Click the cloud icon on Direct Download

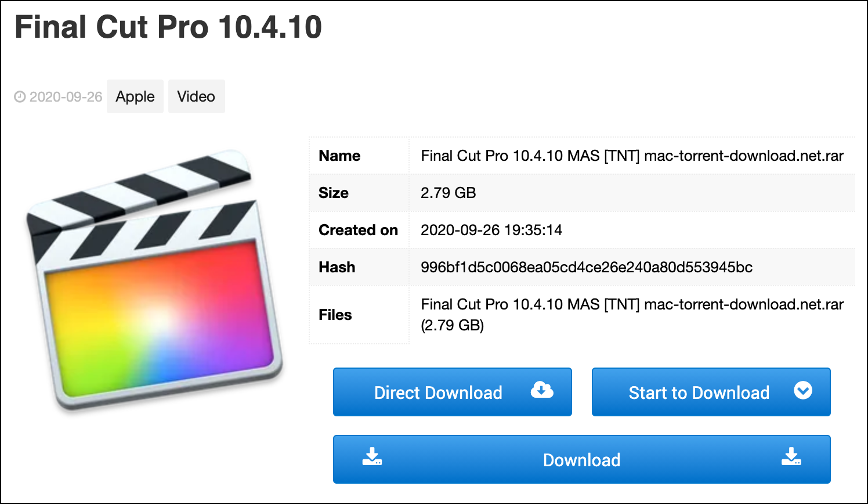click(x=542, y=390)
